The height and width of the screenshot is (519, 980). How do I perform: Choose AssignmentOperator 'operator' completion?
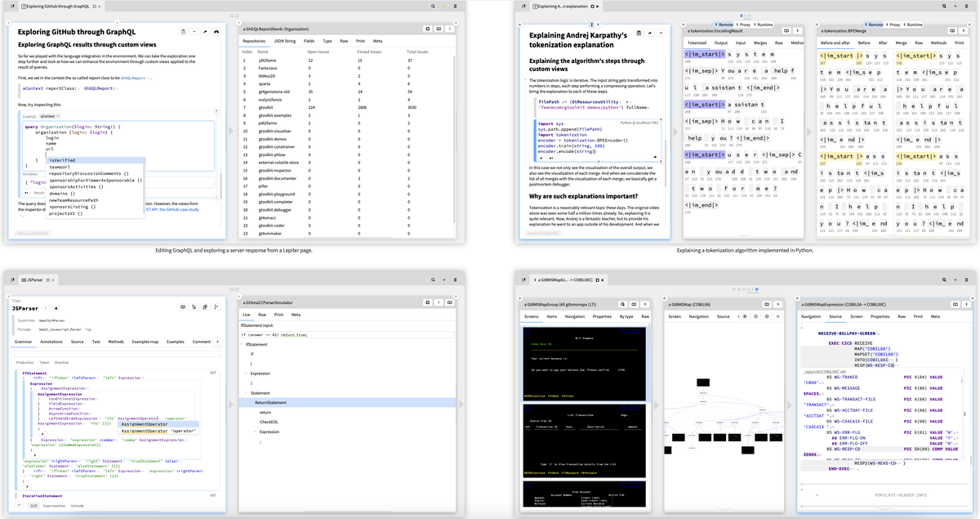pyautogui.click(x=159, y=431)
